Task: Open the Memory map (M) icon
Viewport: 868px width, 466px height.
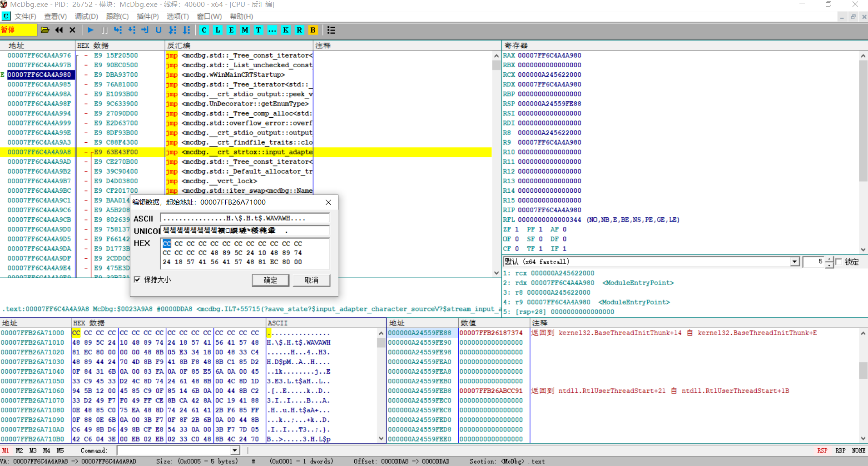Action: point(245,30)
